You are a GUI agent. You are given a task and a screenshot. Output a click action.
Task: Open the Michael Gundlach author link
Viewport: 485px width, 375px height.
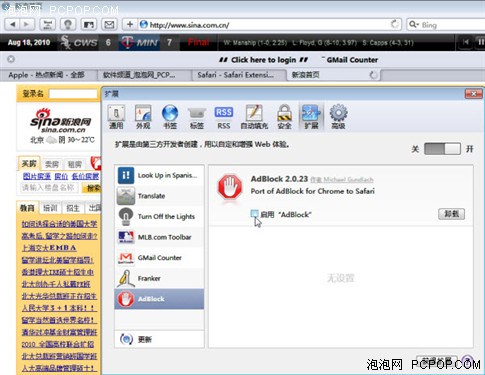(342, 180)
